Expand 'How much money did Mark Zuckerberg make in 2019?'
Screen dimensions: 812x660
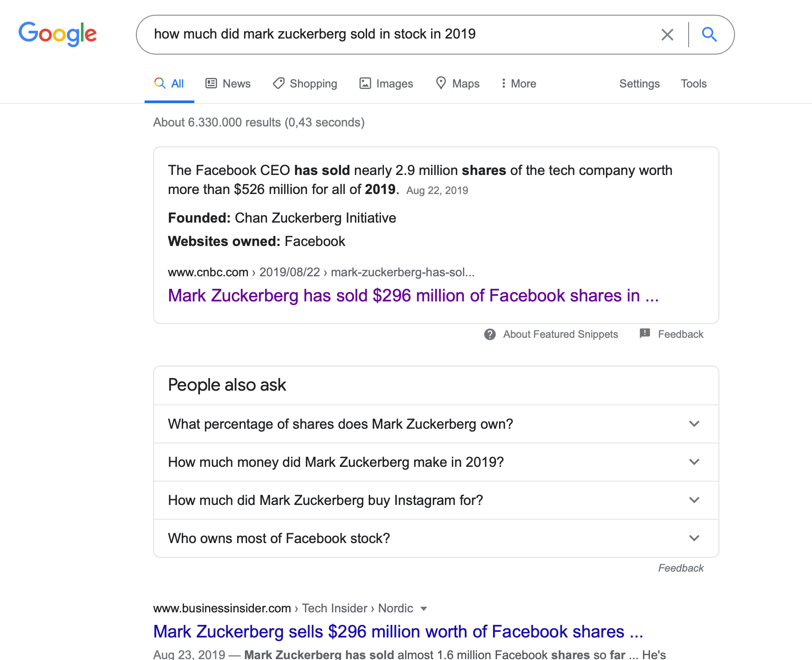[694, 462]
